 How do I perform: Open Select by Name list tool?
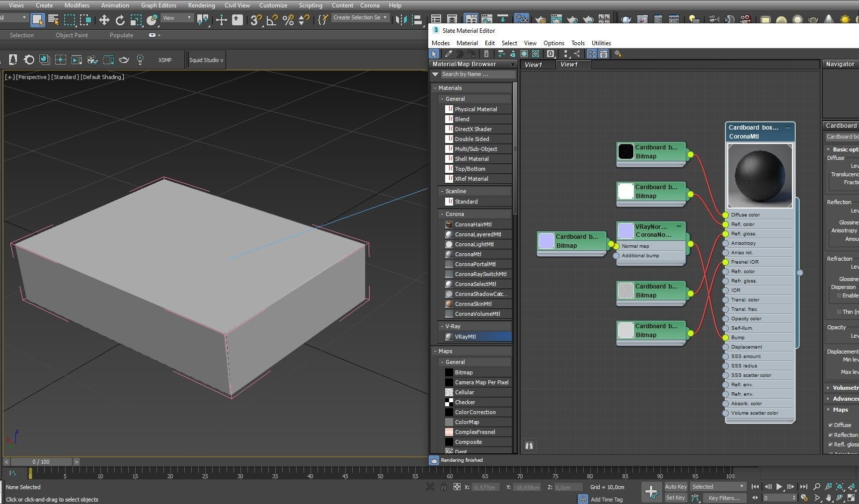(x=53, y=20)
